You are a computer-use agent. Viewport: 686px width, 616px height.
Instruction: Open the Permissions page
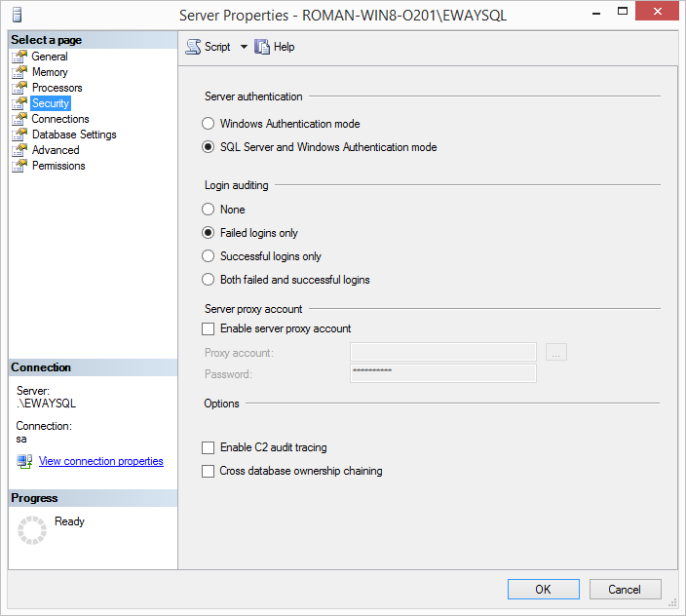pos(58,166)
